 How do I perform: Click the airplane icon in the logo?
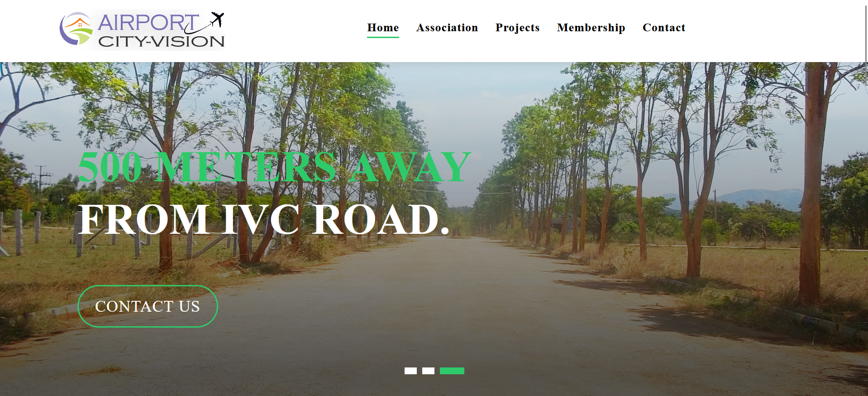pyautogui.click(x=217, y=19)
